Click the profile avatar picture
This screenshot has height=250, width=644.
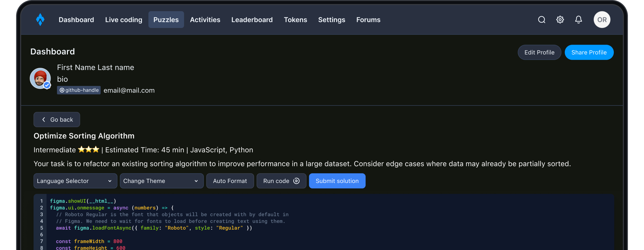(x=40, y=78)
